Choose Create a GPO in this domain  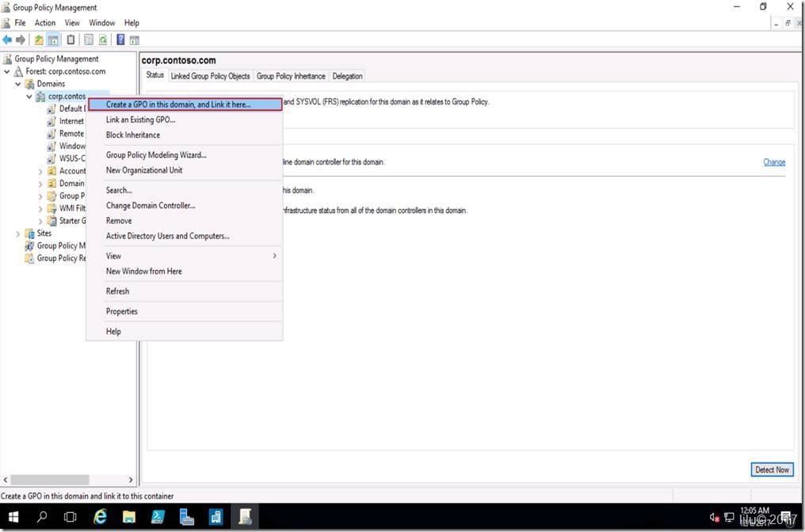185,104
